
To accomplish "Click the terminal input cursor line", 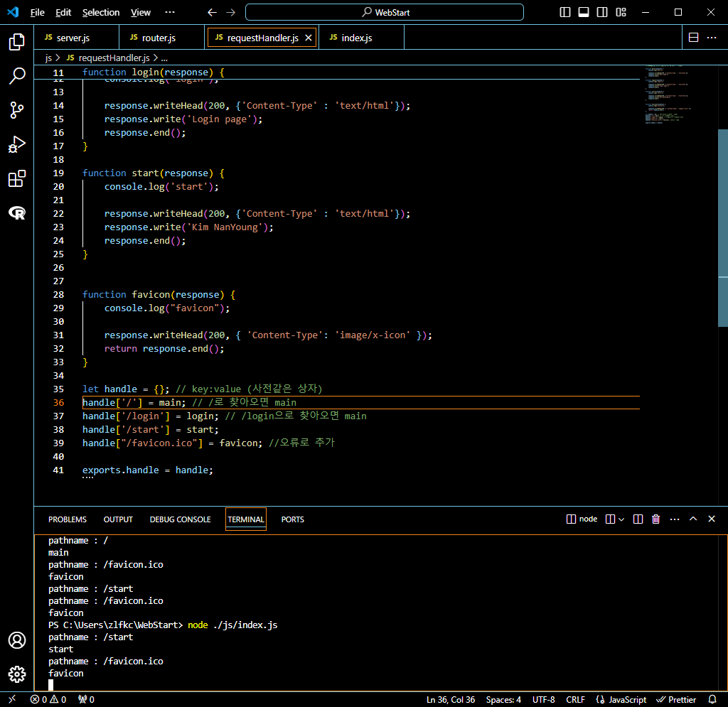I will (x=51, y=685).
